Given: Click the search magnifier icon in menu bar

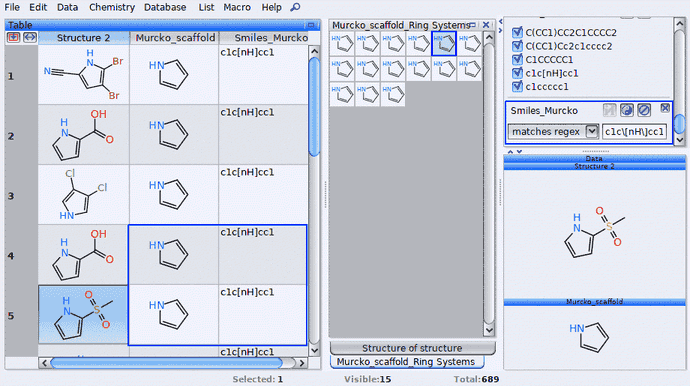Looking at the screenshot, I should click(295, 7).
